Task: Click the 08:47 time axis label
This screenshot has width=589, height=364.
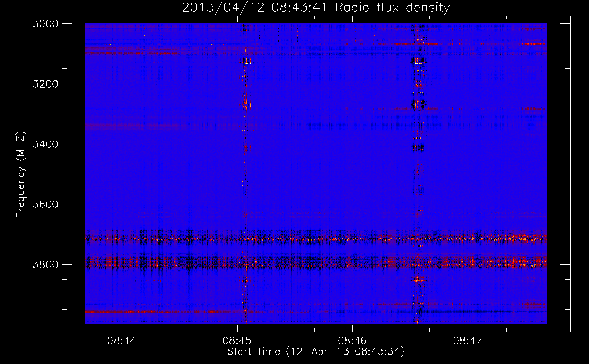Action: click(467, 341)
